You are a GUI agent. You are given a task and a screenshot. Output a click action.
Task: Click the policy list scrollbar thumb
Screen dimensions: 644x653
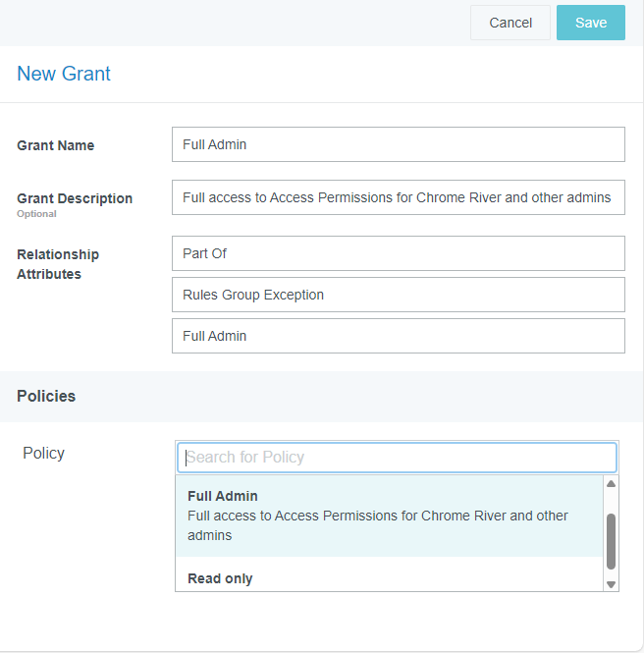click(x=611, y=541)
